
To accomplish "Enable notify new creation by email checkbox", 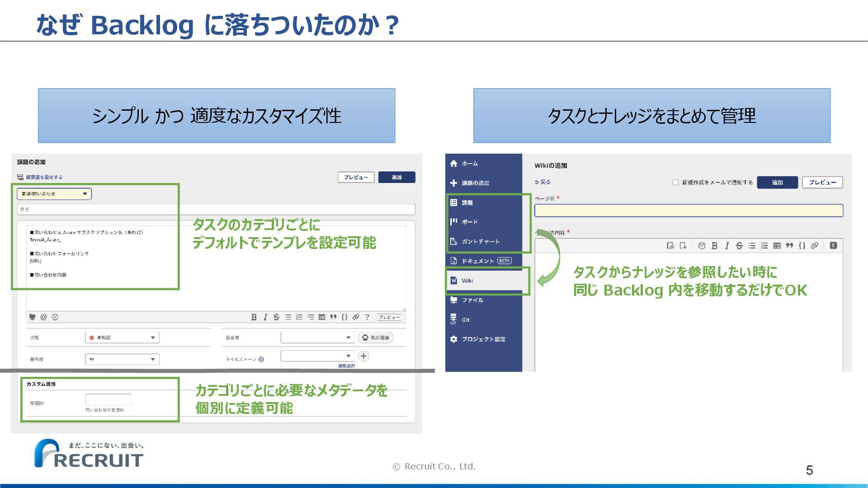I will click(675, 183).
